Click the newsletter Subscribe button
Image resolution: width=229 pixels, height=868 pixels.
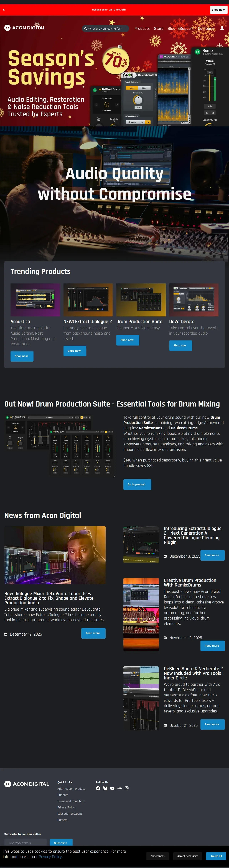(x=61, y=843)
